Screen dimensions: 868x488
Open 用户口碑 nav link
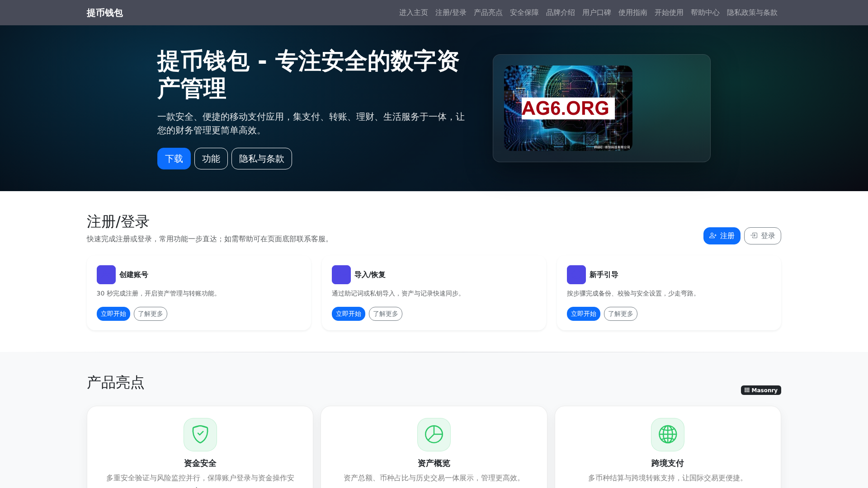596,13
